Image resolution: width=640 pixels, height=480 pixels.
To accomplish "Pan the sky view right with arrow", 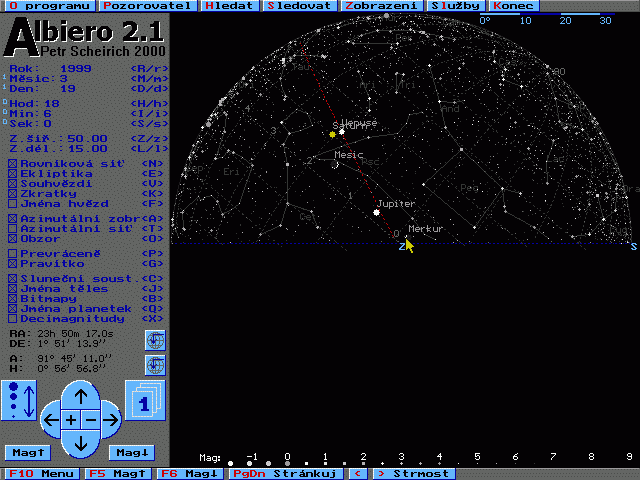I will 111,419.
